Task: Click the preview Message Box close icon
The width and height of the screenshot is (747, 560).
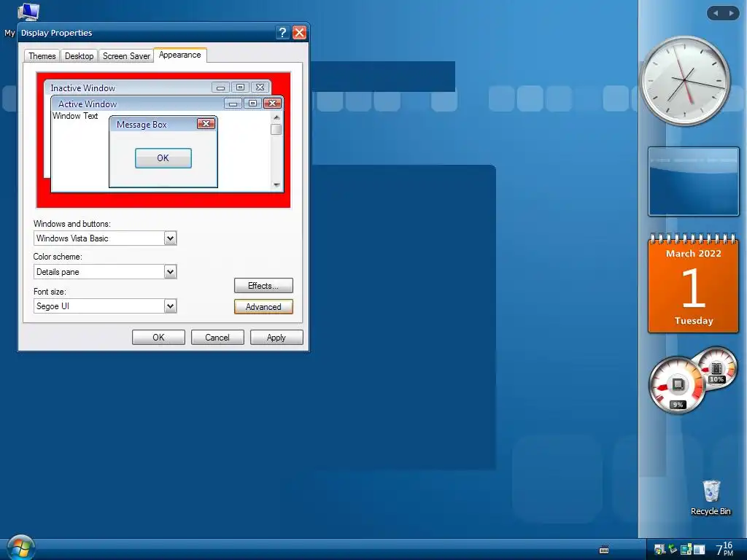Action: pos(206,124)
